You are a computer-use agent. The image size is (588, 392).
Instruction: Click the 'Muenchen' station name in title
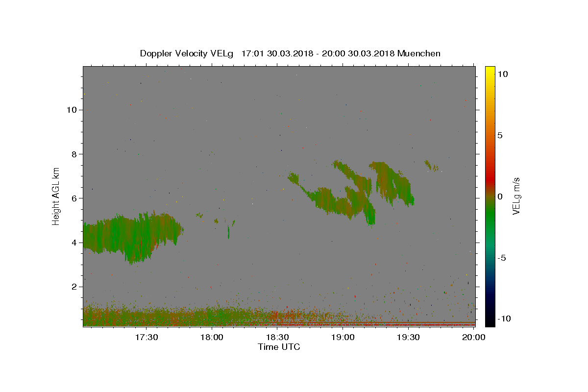tap(419, 53)
